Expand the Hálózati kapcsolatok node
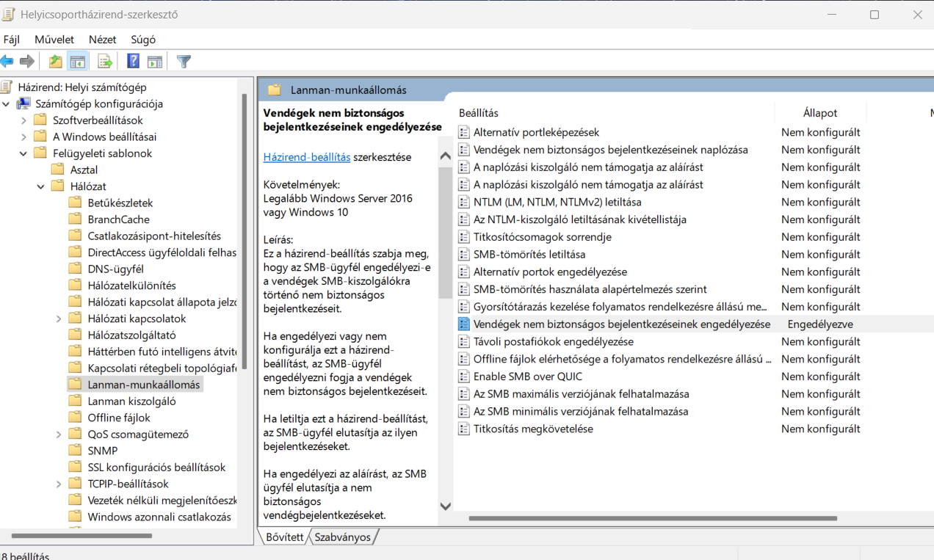 tap(59, 319)
